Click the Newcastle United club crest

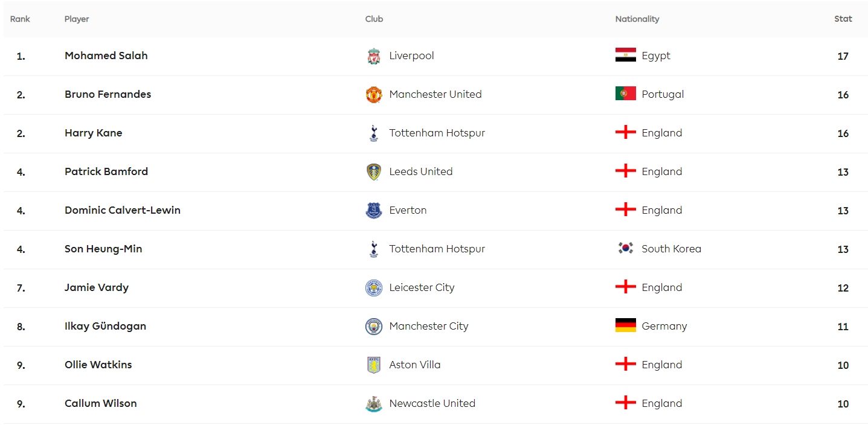point(374,404)
